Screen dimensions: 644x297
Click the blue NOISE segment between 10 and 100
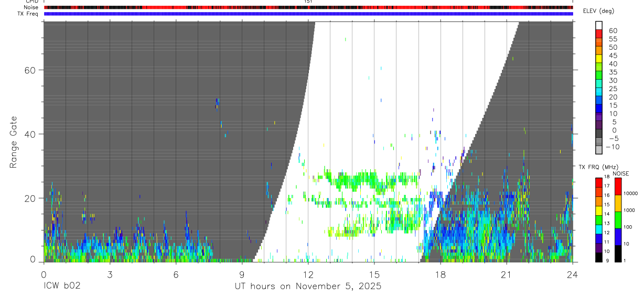(618, 236)
